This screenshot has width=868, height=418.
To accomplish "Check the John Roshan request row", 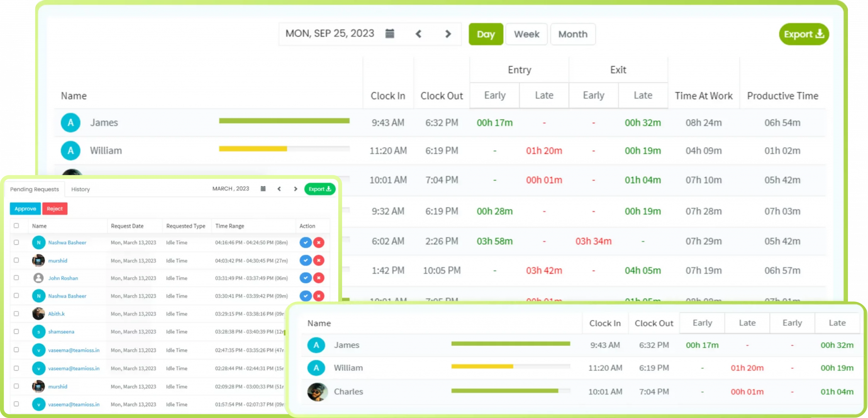I will [x=16, y=278].
